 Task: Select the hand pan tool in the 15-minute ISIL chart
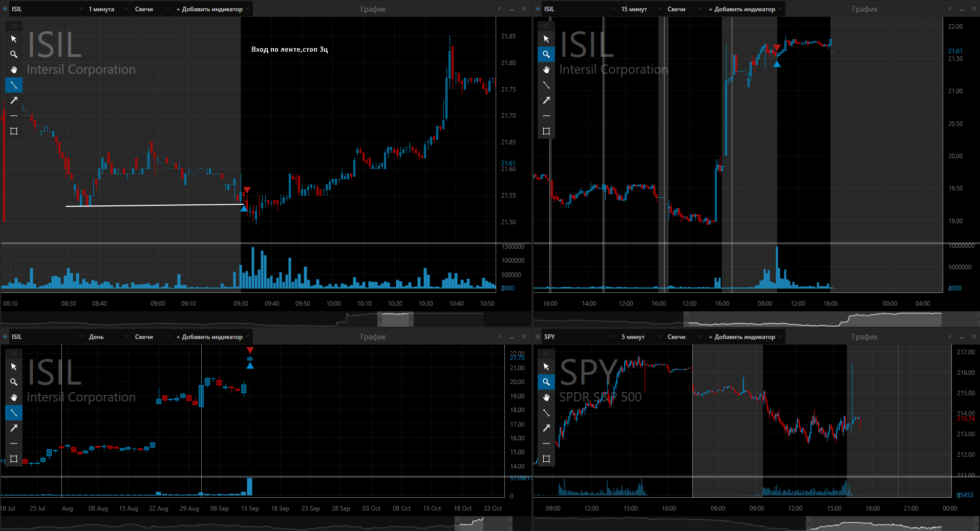(546, 70)
